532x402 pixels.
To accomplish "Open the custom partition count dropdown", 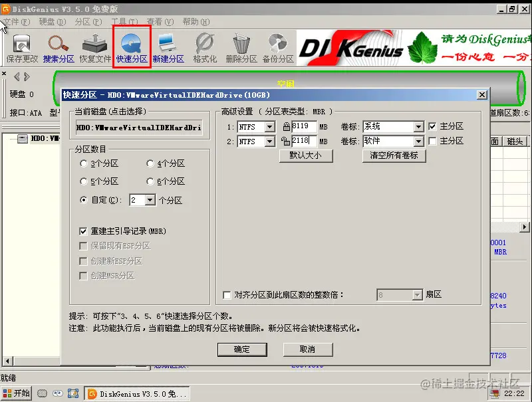I will pyautogui.click(x=150, y=200).
